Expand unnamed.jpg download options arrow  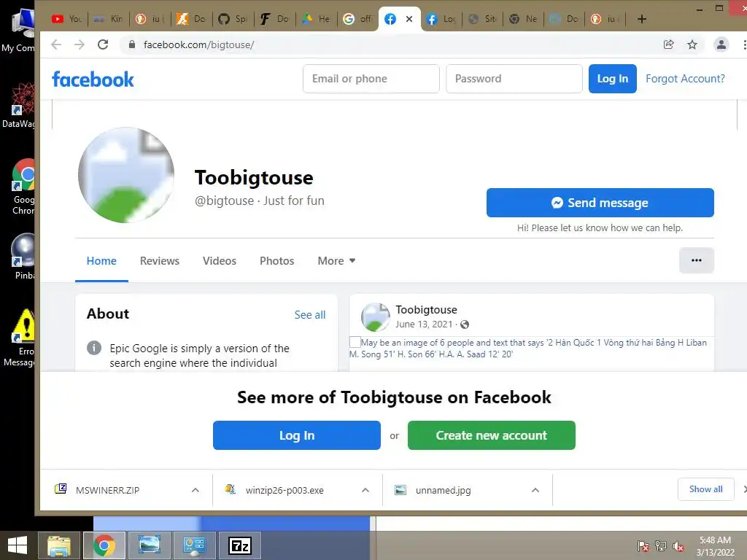(x=535, y=490)
